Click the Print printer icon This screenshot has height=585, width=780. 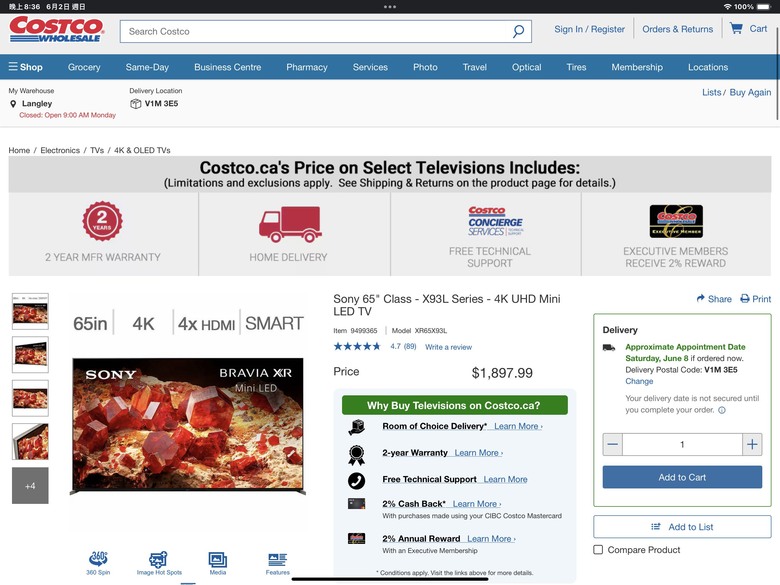pyautogui.click(x=745, y=298)
